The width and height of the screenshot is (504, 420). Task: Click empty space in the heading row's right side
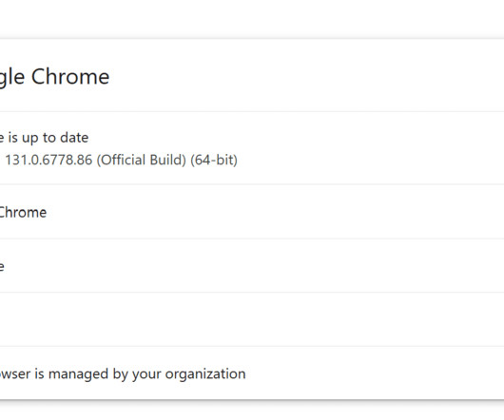point(305,76)
